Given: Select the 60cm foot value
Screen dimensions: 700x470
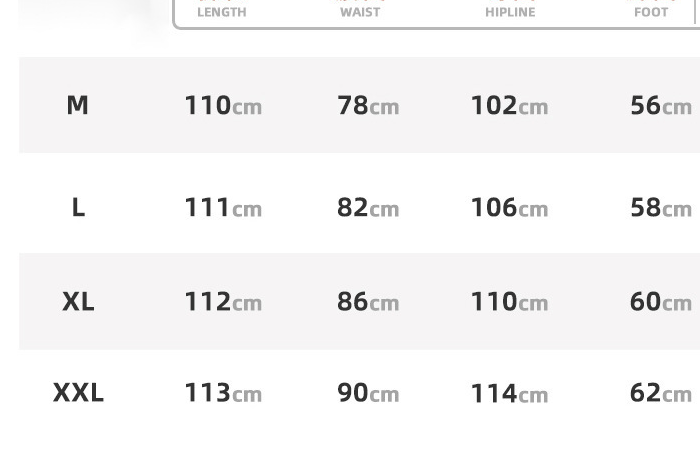Looking at the screenshot, I should click(661, 301).
